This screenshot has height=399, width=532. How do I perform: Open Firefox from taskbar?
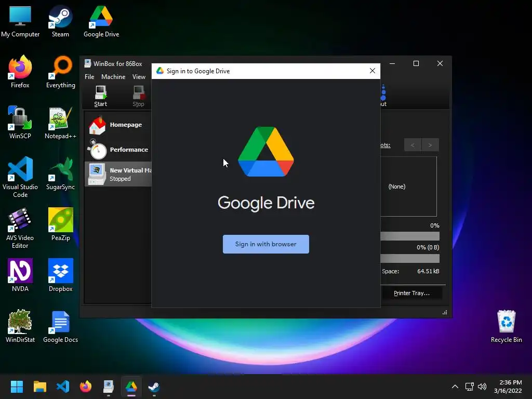[86, 387]
